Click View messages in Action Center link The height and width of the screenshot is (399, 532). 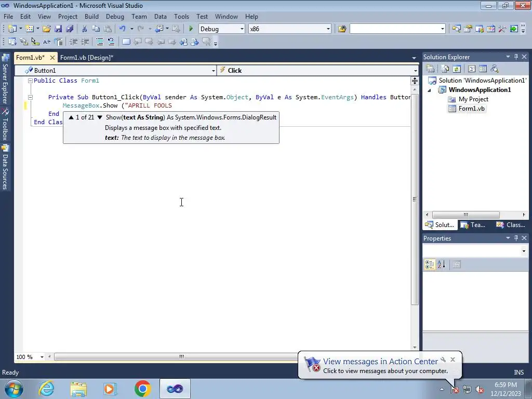tap(380, 362)
